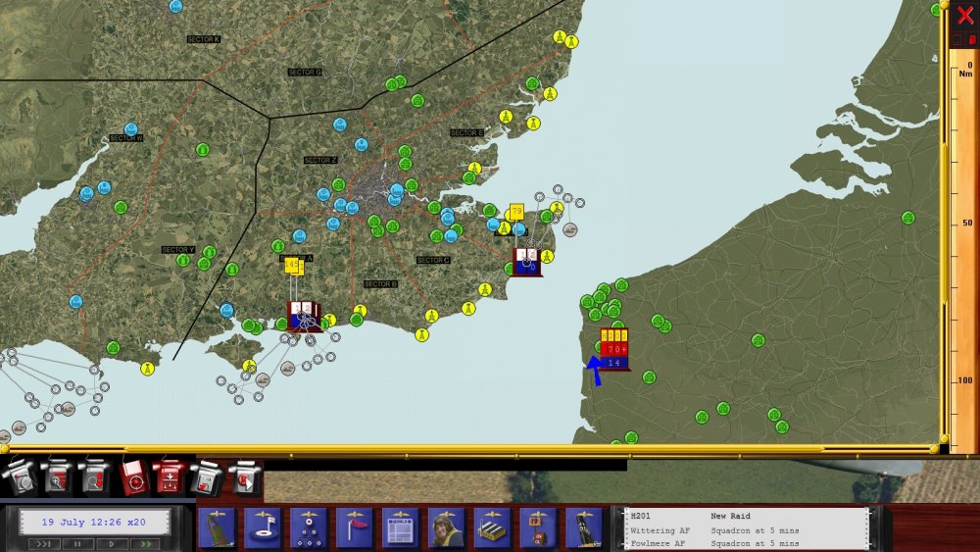Image resolution: width=980 pixels, height=552 pixels.
Task: Open the factory production panel
Action: 493,528
